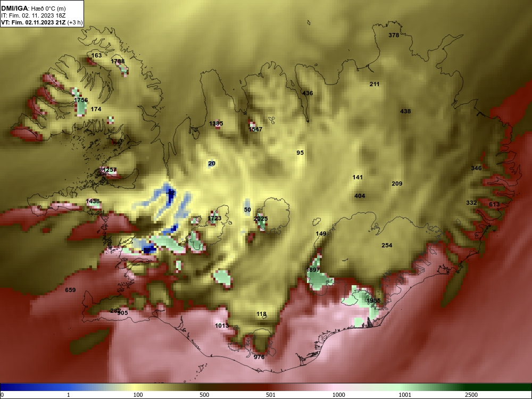Click the map title 'DMI/IGA: Hæð 0°C (m)'
This screenshot has width=532, height=399.
(x=34, y=8)
